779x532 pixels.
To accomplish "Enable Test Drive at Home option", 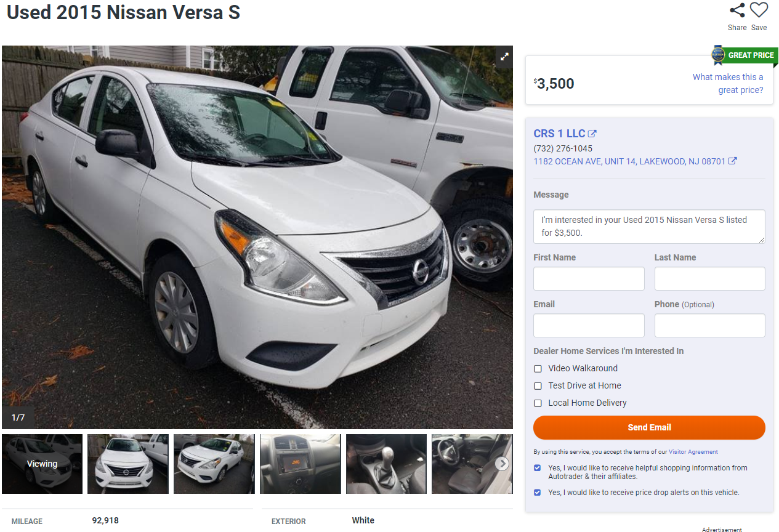I will coord(538,386).
